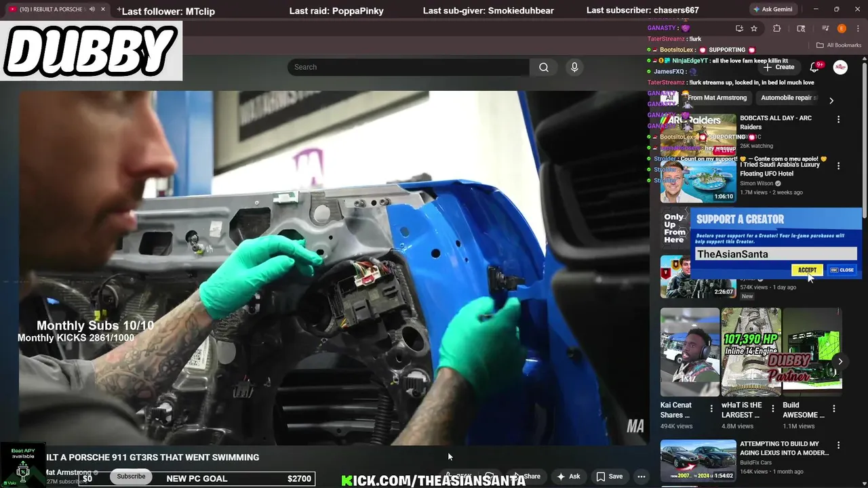The width and height of the screenshot is (868, 488).
Task: Open the YouTube Create menu
Action: click(778, 67)
